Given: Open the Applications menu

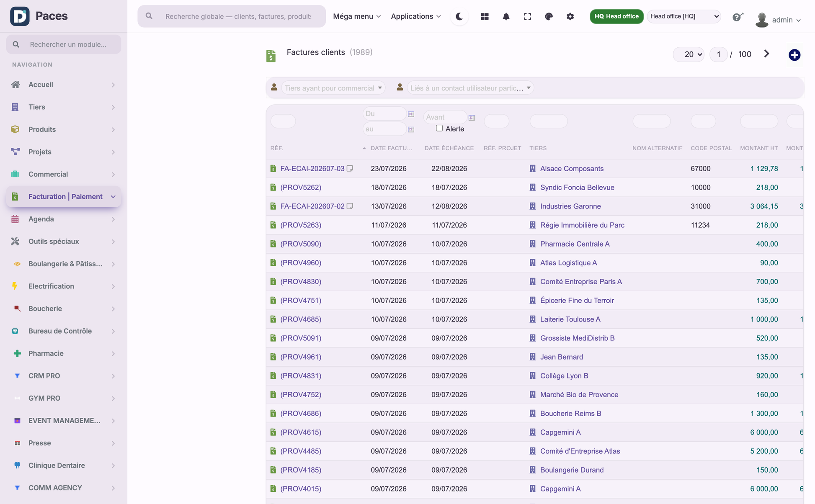Looking at the screenshot, I should [416, 16].
